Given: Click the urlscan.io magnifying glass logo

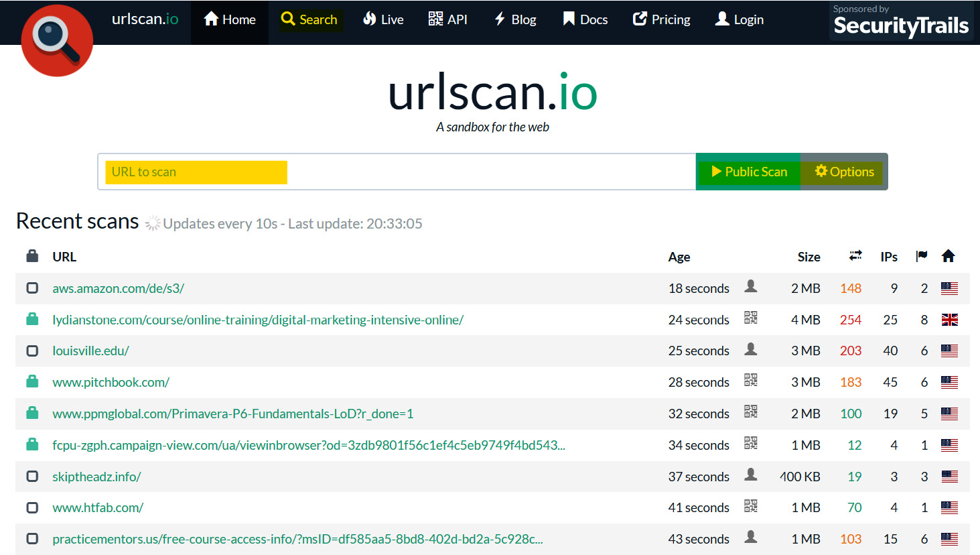Looking at the screenshot, I should pos(57,40).
